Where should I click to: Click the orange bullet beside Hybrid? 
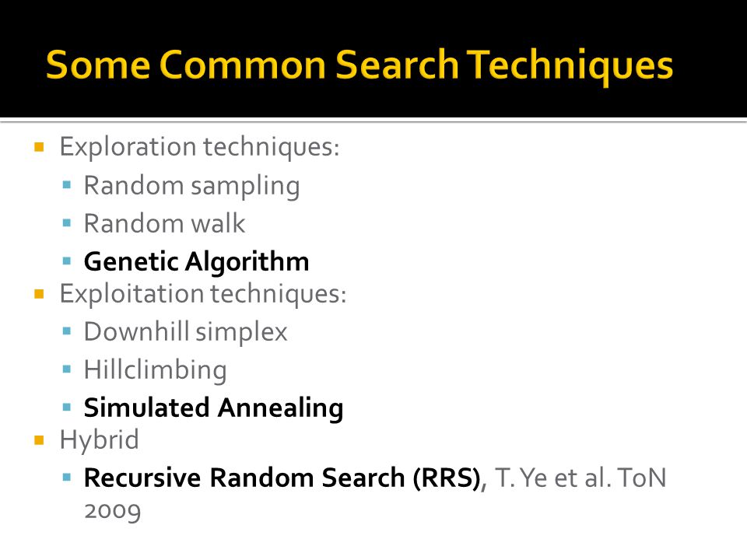point(39,440)
